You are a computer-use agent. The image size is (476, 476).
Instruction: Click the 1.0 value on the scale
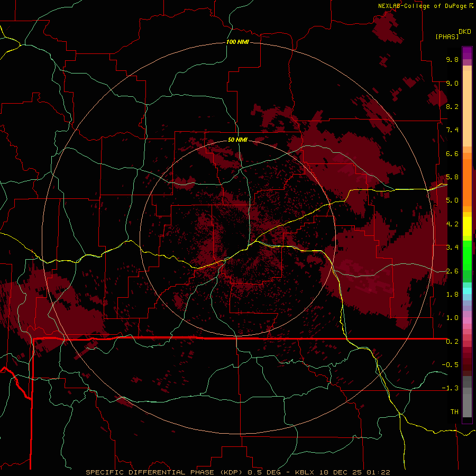452,318
